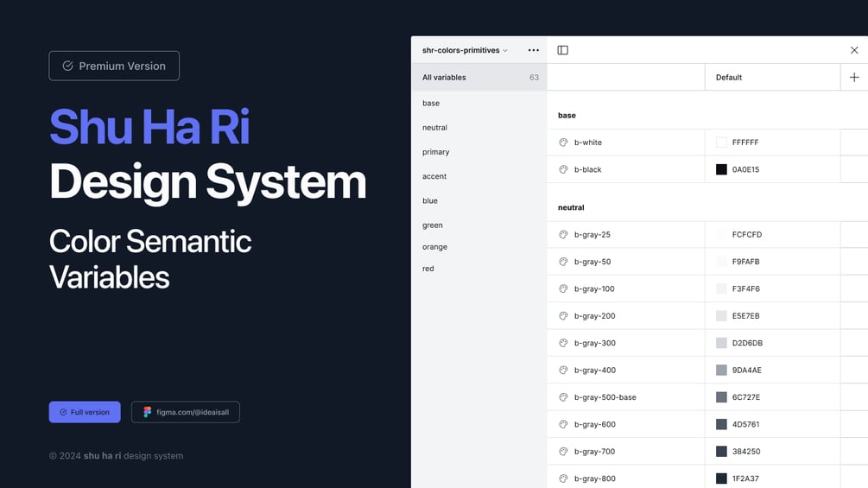Select the b-gray-500-base variable name
Viewport: 868px width, 488px height.
pyautogui.click(x=605, y=397)
